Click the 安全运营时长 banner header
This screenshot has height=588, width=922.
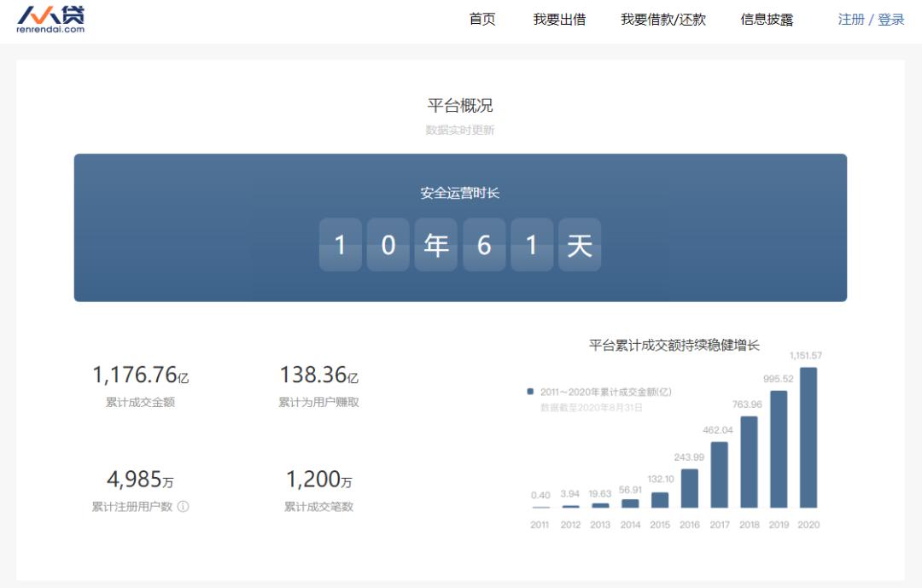click(461, 194)
